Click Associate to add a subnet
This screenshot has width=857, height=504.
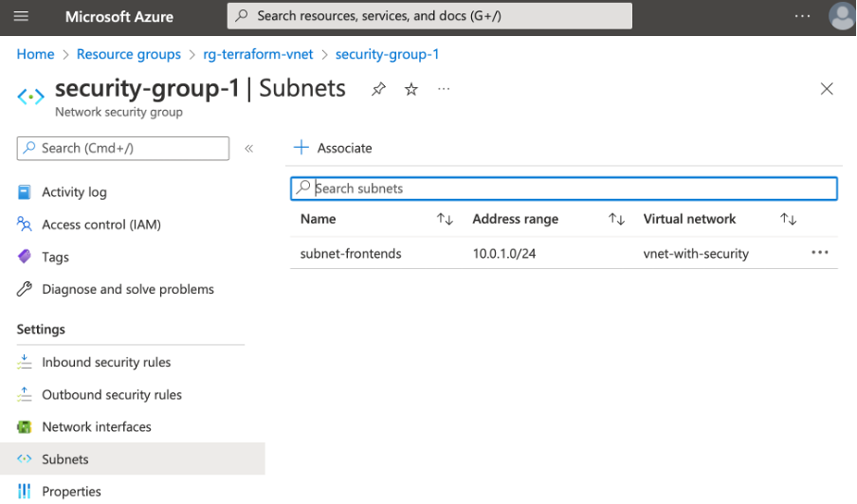(344, 148)
